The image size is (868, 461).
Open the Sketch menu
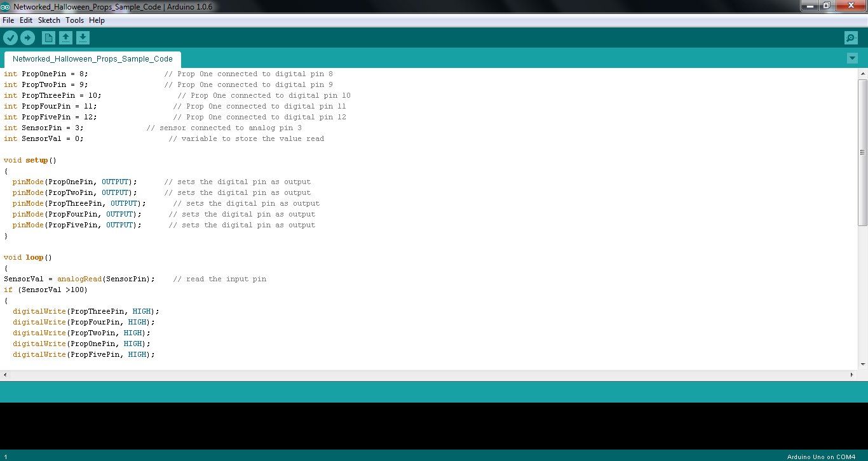tap(48, 20)
